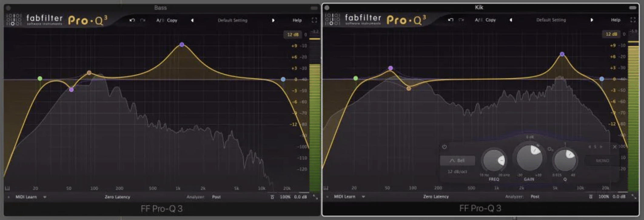This screenshot has height=220, width=644.
Task: Select green low-cut band node in Kik
Action: (x=356, y=78)
